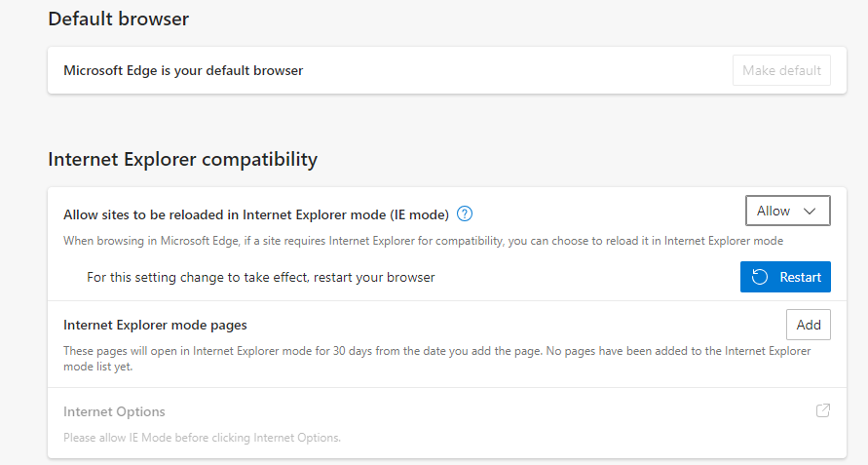Select the Internet Options row label
This screenshot has height=465, width=868.
(114, 411)
